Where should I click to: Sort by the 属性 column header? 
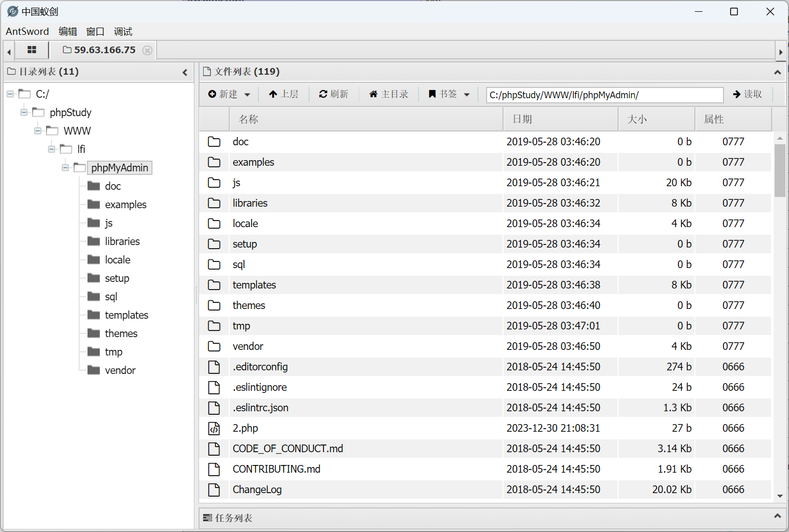[733, 119]
